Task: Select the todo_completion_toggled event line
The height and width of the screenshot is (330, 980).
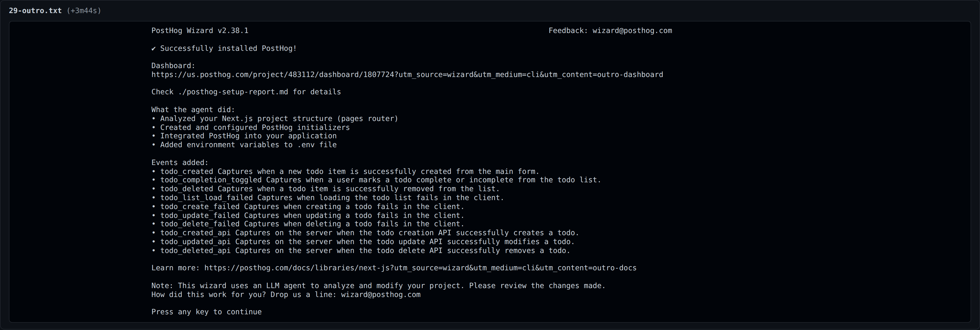Action: tap(376, 180)
